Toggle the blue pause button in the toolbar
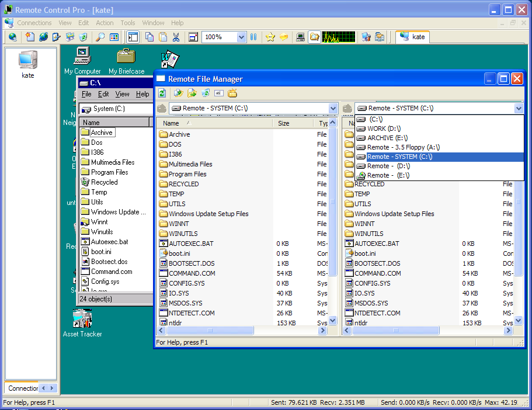This screenshot has width=532, height=410. click(x=253, y=37)
